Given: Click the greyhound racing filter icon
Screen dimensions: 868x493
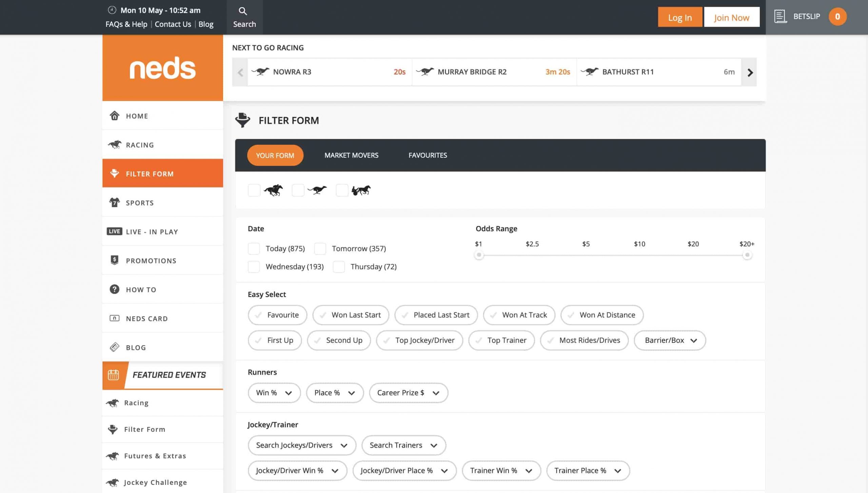Looking at the screenshot, I should 317,190.
